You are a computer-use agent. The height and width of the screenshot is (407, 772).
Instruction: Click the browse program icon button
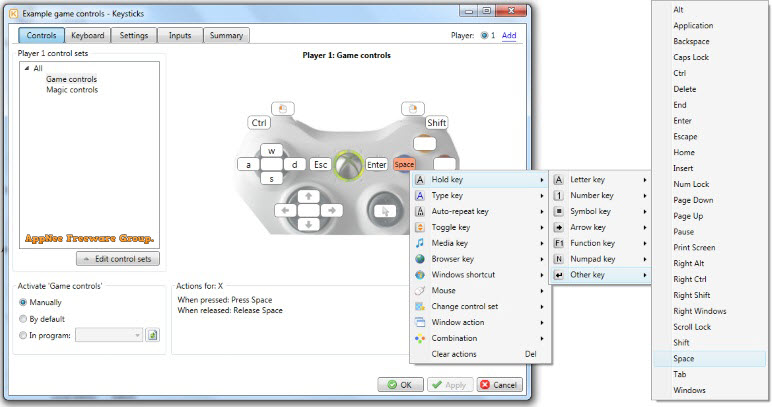tap(153, 335)
